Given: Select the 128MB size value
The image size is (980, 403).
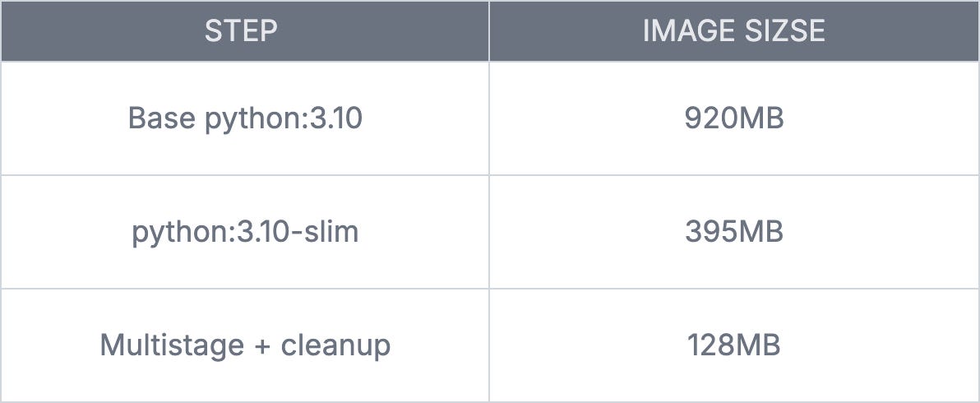Looking at the screenshot, I should click(x=733, y=345).
